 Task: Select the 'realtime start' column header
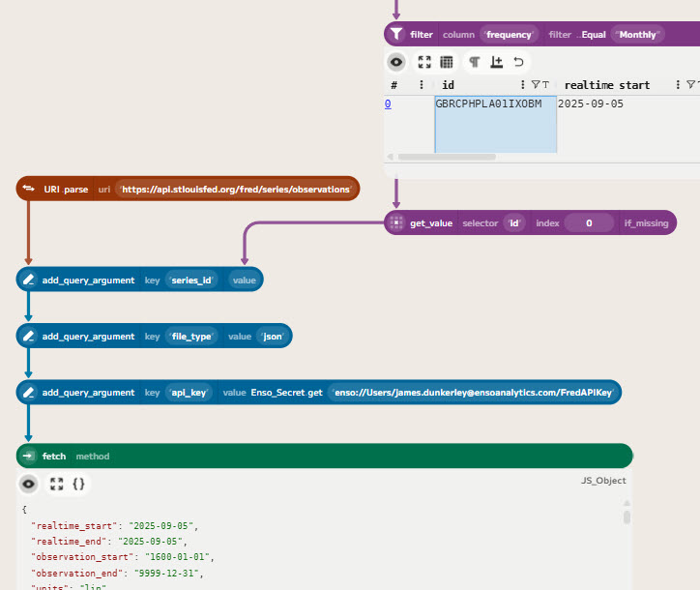pos(607,85)
